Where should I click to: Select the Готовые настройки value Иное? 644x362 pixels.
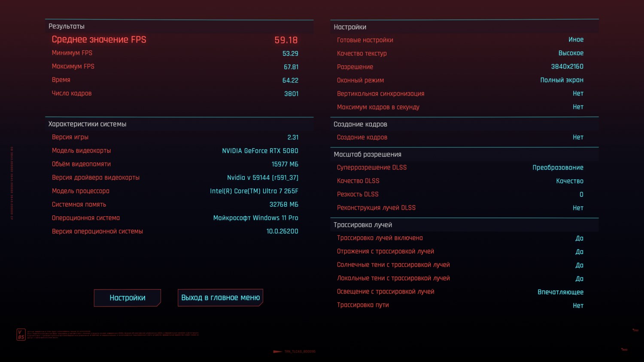(576, 39)
